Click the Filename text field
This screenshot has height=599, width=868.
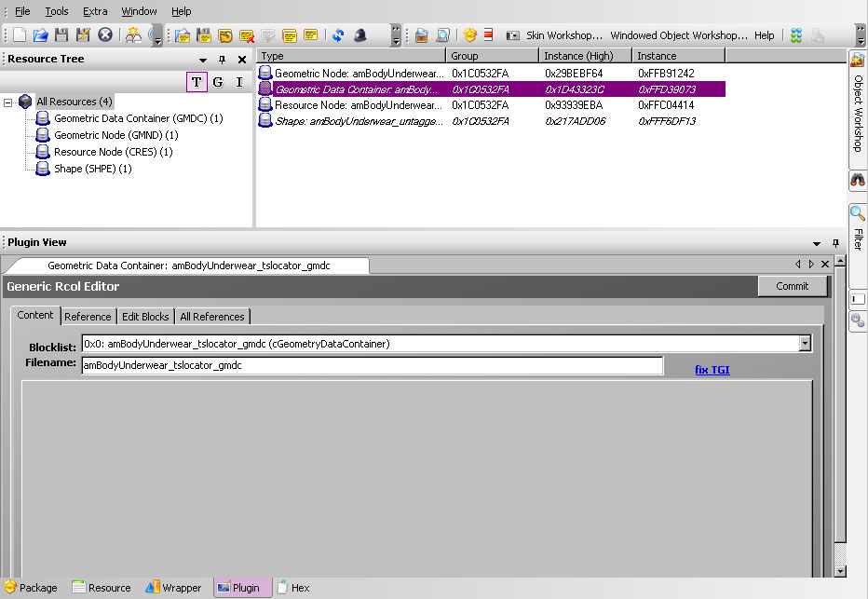point(373,366)
